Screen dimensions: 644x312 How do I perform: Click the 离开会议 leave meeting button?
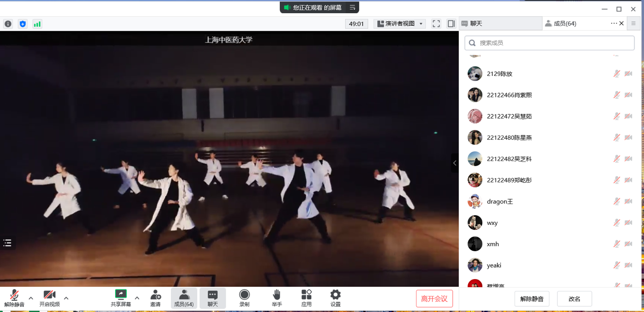click(434, 298)
